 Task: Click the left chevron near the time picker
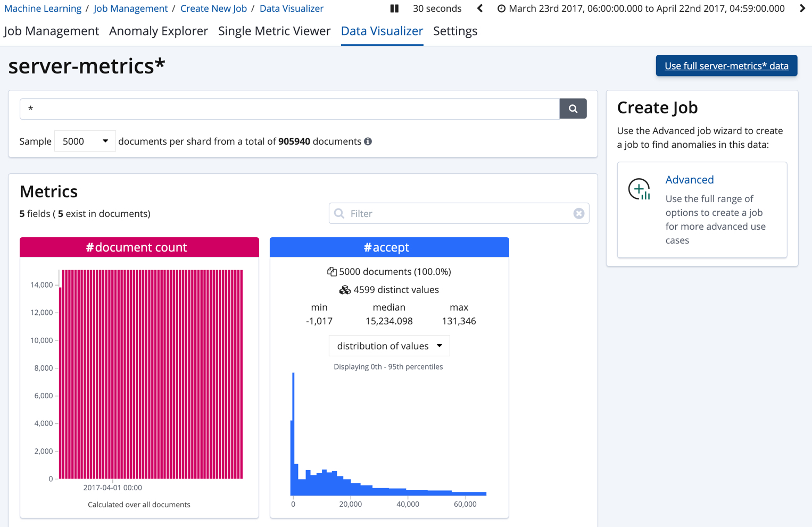click(479, 9)
